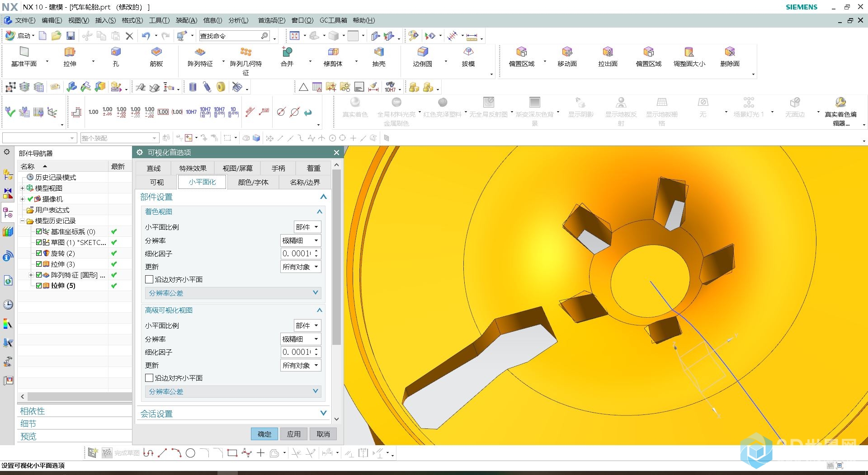Toggle checkbox for 拉伸 (3) feature
868x475 pixels.
39,264
